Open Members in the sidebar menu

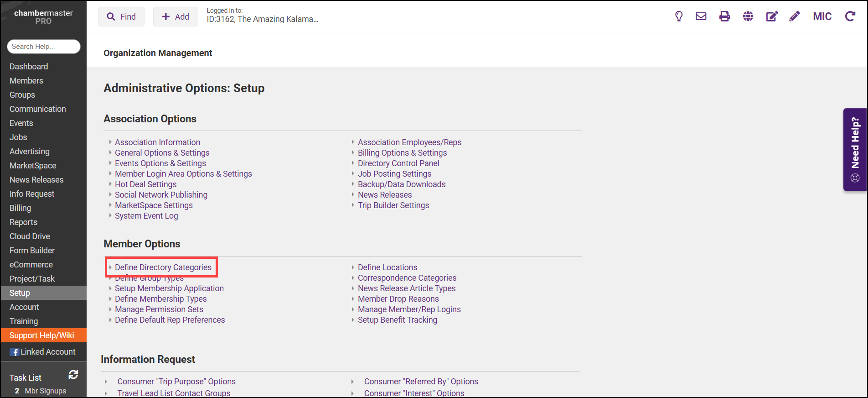[26, 81]
